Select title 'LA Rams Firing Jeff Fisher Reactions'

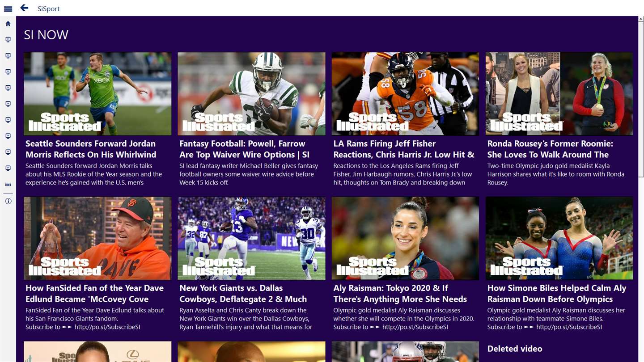pyautogui.click(x=404, y=149)
